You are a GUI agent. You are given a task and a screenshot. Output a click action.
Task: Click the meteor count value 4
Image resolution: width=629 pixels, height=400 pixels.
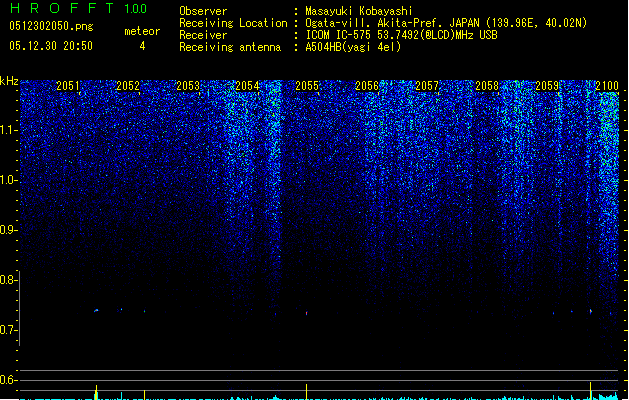[142, 46]
